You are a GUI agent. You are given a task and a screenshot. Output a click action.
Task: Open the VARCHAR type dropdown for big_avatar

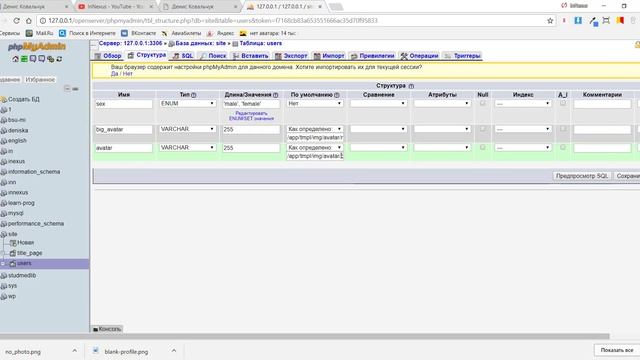[187, 129]
